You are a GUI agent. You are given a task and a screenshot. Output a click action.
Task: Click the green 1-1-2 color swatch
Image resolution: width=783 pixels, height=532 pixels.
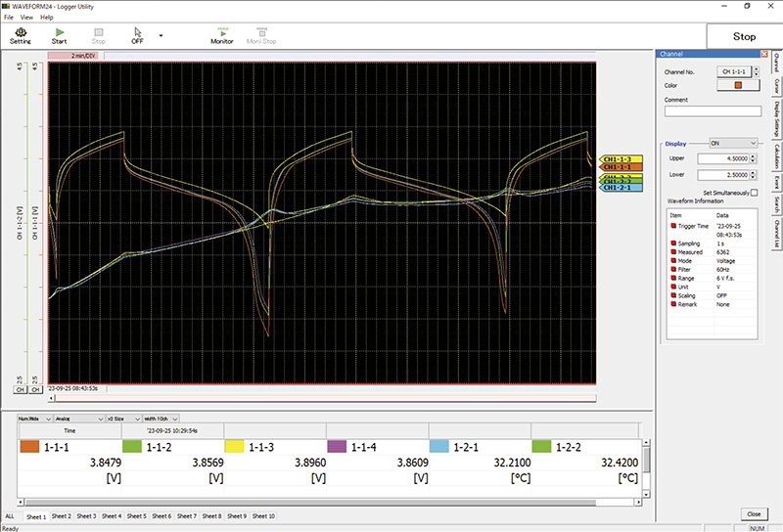point(132,446)
